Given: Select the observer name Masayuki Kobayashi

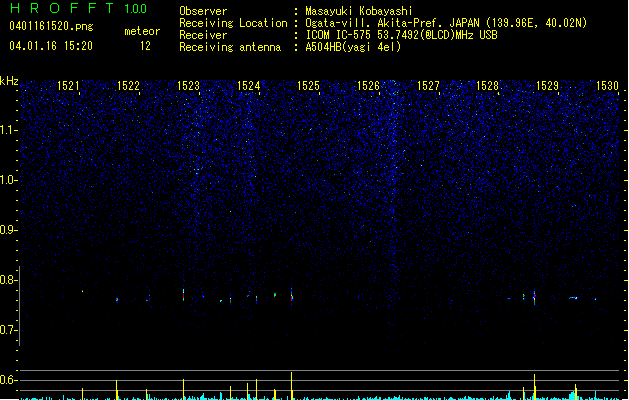Looking at the screenshot, I should pos(359,11).
